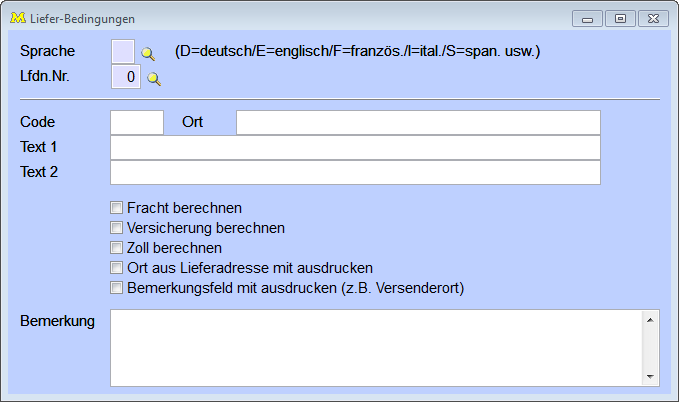This screenshot has height=402, width=679.
Task: Click the magnifier icon next to Sprache
Action: click(148, 53)
